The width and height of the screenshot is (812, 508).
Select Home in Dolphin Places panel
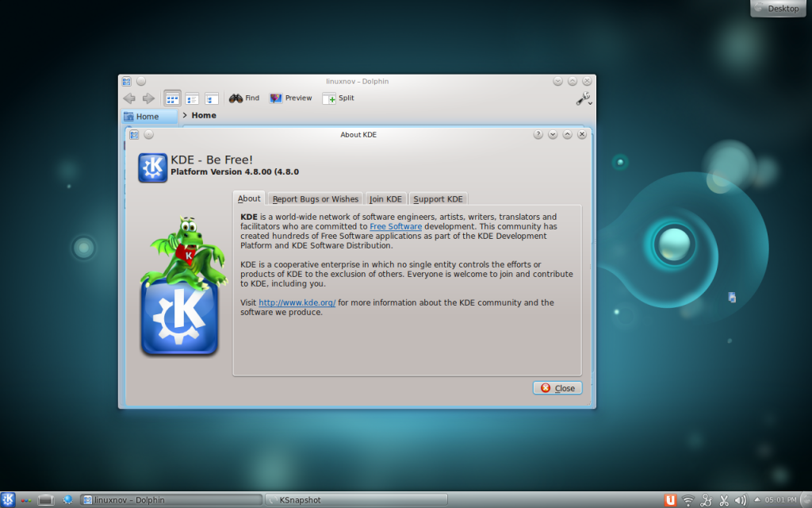click(x=150, y=117)
